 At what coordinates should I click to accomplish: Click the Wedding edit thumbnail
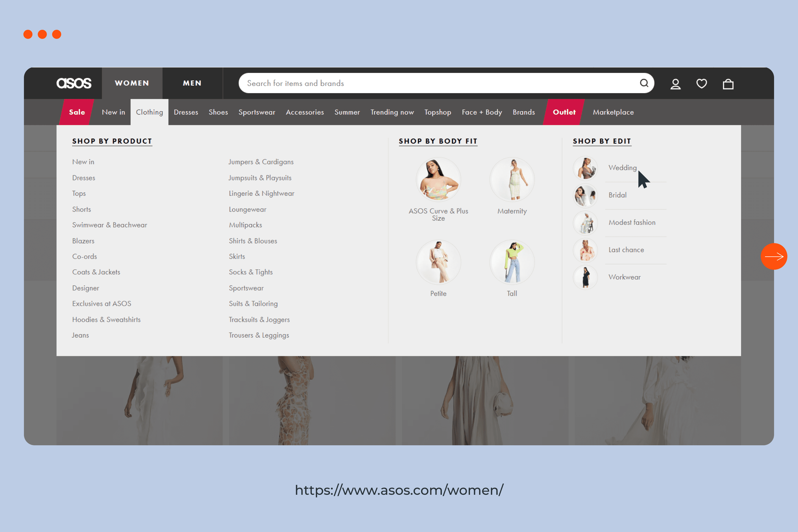click(585, 168)
